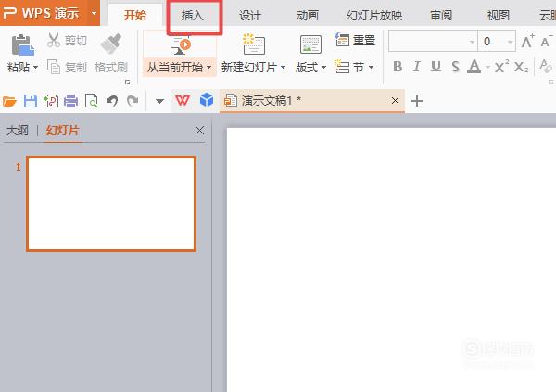Open the font name combo box
The width and height of the screenshot is (556, 392).
point(433,42)
